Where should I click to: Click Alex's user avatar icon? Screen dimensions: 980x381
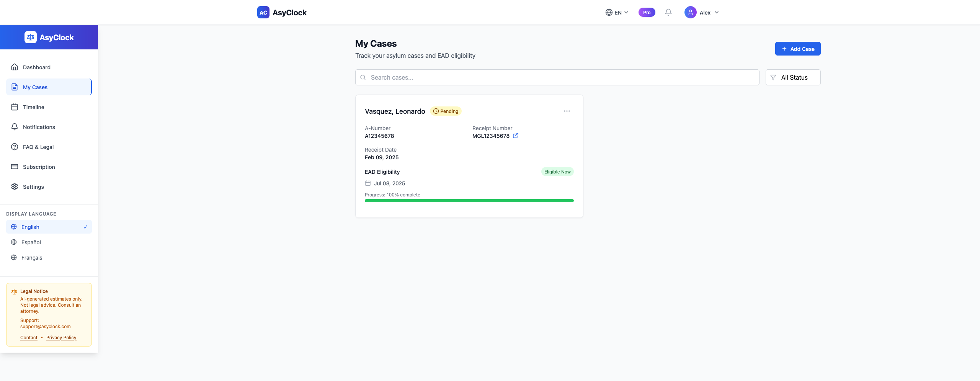690,12
